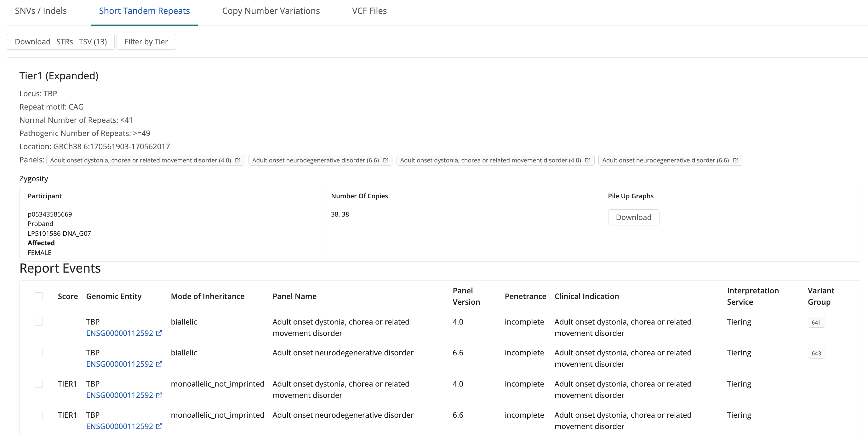Open external link icon on first panel chip

[237, 160]
